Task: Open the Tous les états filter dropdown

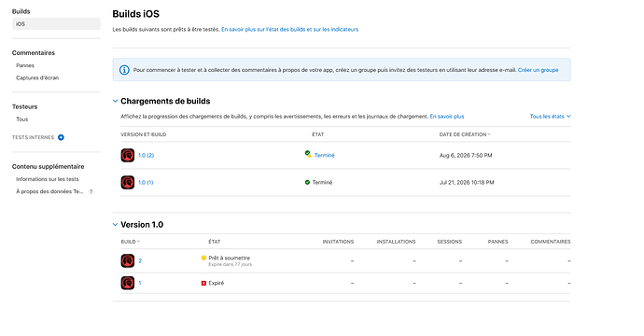Action: point(550,117)
